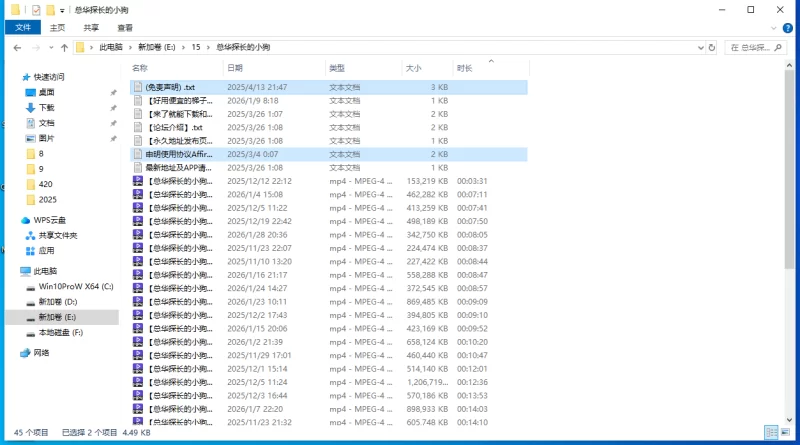Screen dimensions: 800x445
Task: Select the WPS云盘 cloud item
Action: [50, 220]
